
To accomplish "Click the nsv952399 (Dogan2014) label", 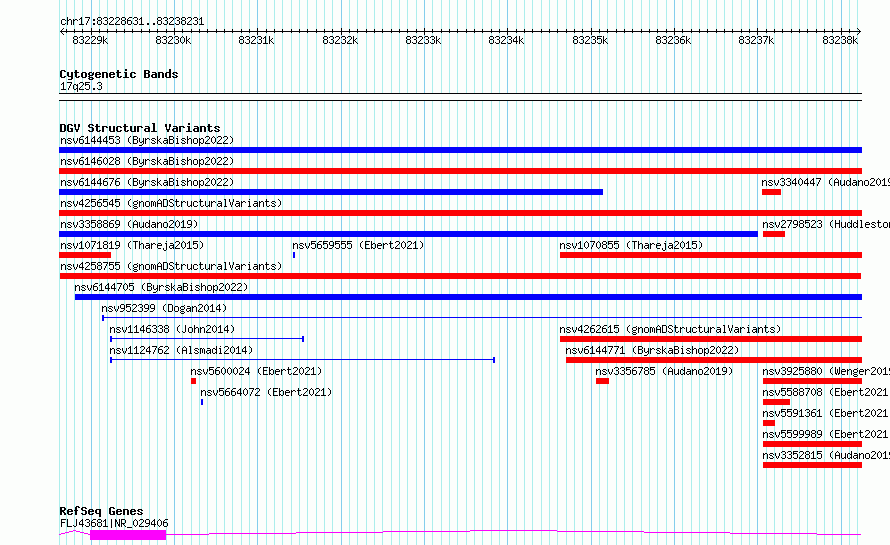I will pyautogui.click(x=164, y=308).
